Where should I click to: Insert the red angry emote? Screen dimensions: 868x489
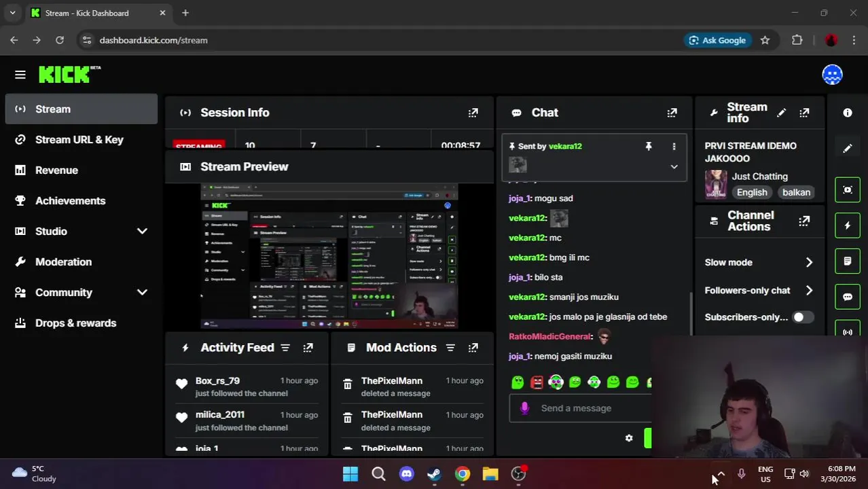pyautogui.click(x=537, y=382)
